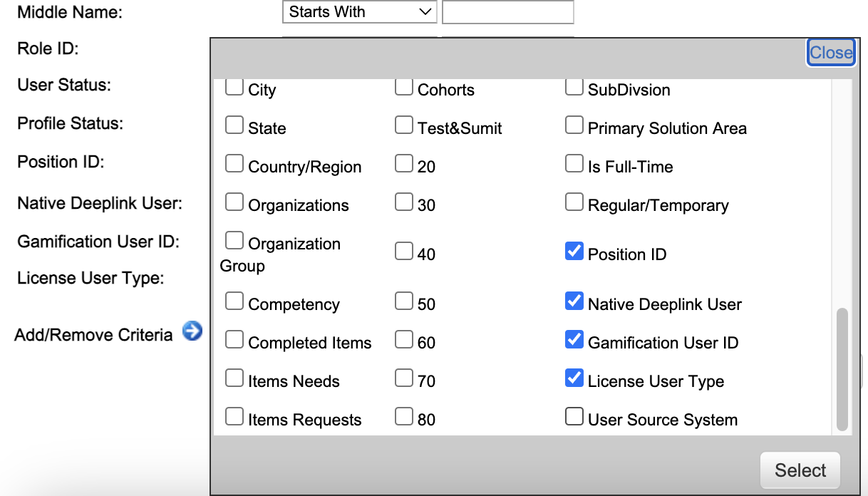Image resolution: width=868 pixels, height=496 pixels.
Task: Enable the Competency checkbox
Action: 234,301
